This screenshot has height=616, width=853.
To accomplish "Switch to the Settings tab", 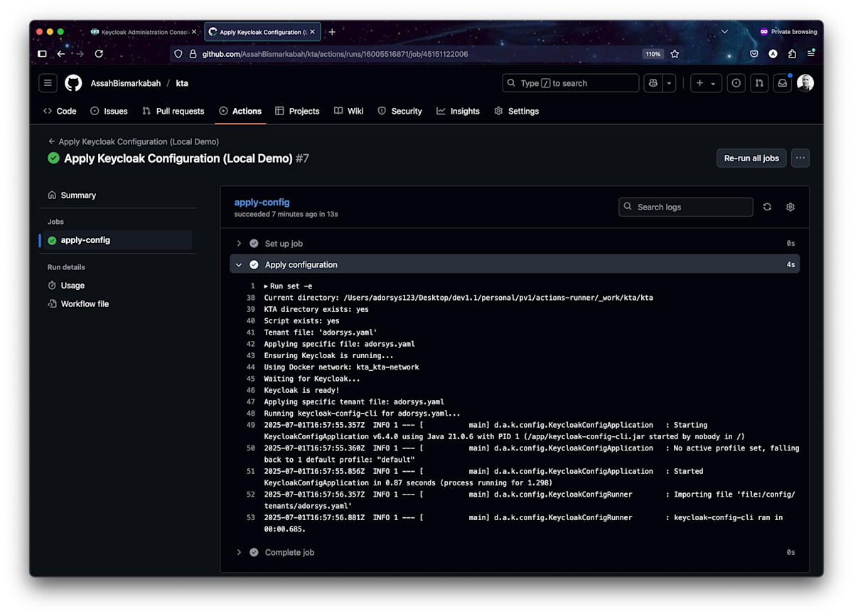I will tap(517, 111).
